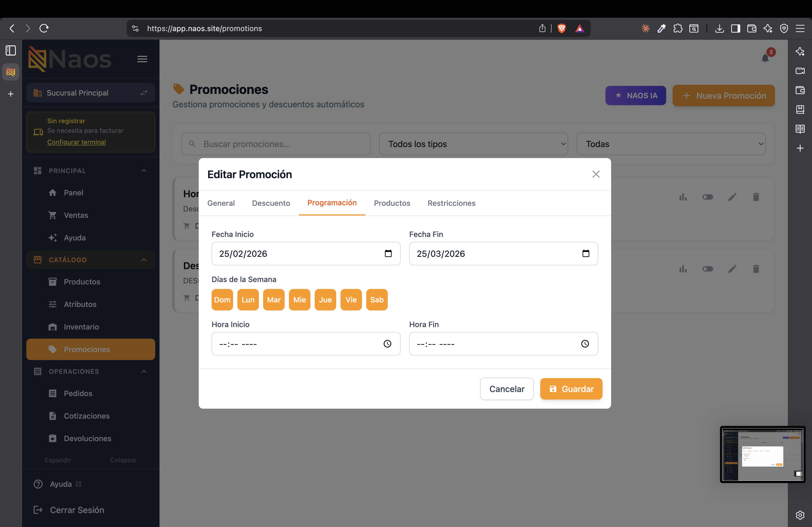
Task: Click the Hora Inicio time field
Action: [x=306, y=344]
